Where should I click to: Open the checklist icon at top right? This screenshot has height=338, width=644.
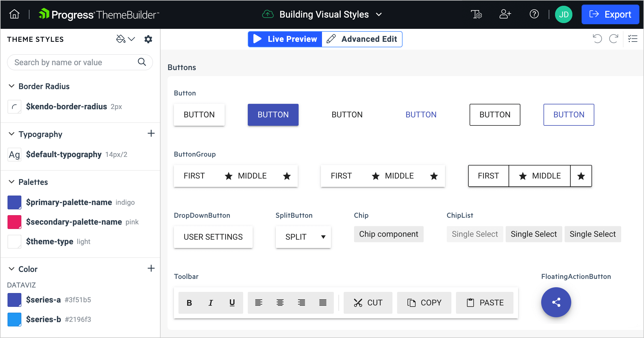tap(632, 39)
